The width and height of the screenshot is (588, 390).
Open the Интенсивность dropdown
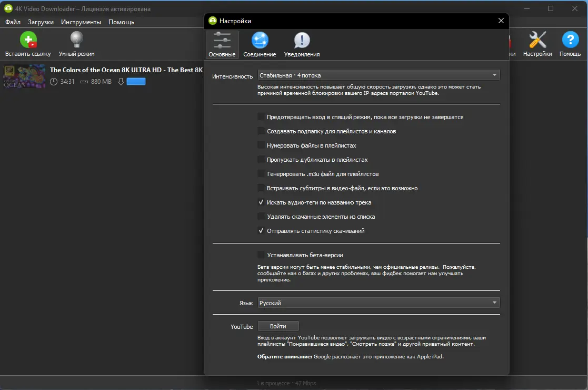[378, 75]
